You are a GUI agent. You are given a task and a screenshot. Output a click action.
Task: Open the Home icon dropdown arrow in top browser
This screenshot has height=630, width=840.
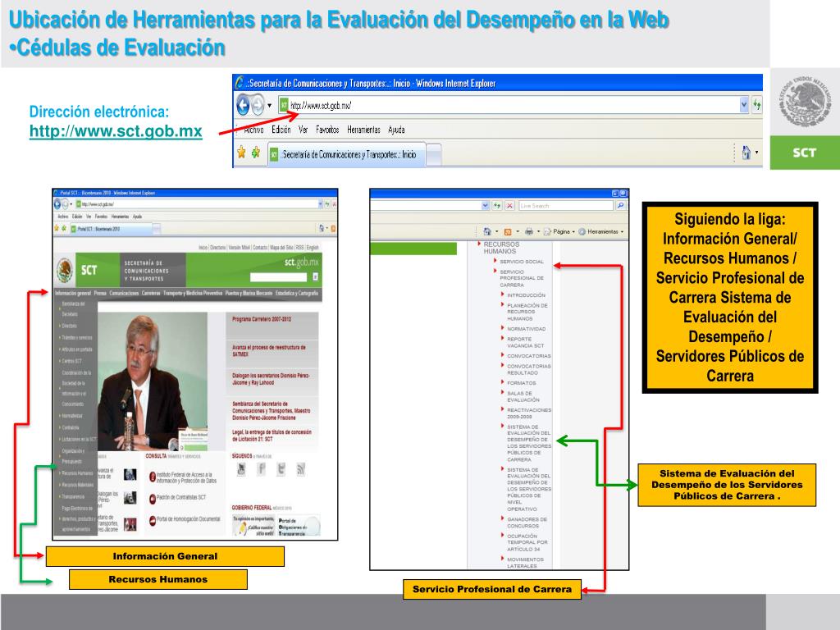click(x=756, y=153)
